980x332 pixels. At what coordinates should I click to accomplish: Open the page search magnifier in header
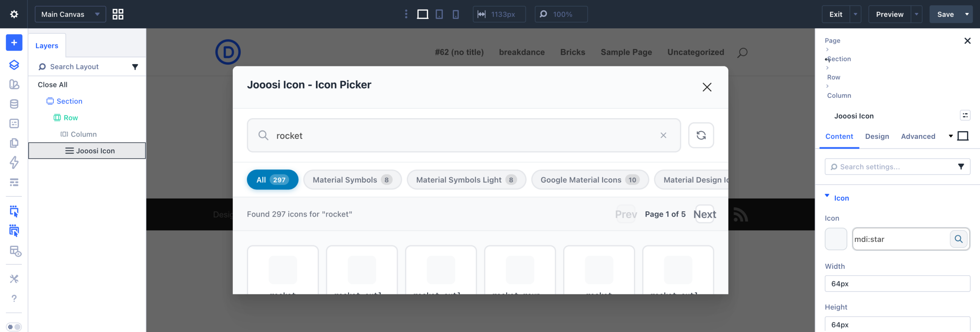pos(742,53)
